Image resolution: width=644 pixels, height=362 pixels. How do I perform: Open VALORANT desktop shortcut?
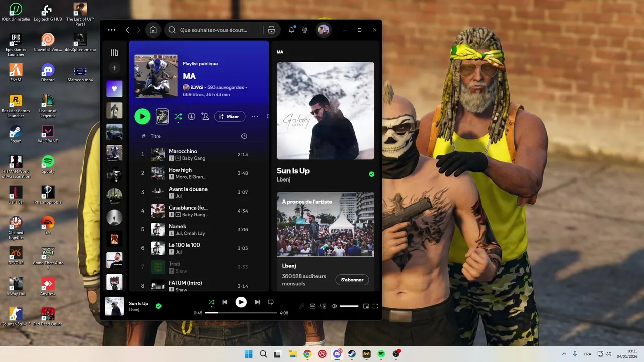[48, 134]
